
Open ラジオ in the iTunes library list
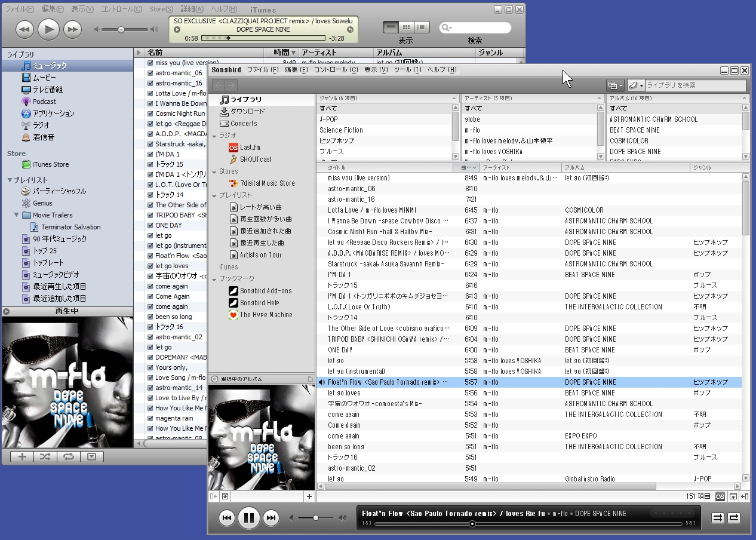[41, 125]
